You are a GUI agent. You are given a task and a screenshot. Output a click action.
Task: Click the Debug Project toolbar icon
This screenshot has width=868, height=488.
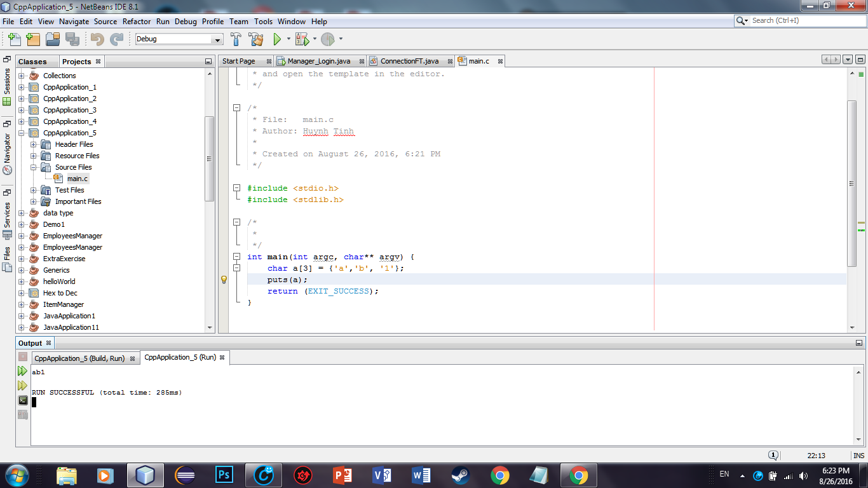(303, 39)
